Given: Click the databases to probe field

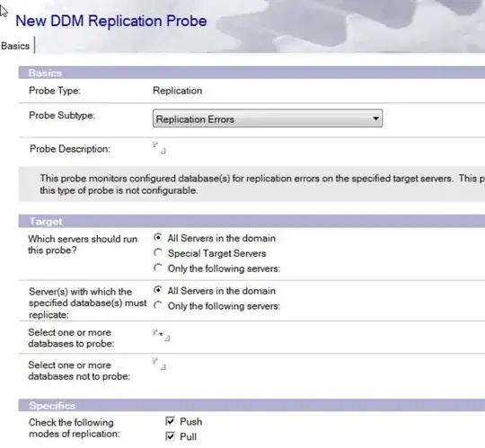Looking at the screenshot, I should [x=161, y=335].
